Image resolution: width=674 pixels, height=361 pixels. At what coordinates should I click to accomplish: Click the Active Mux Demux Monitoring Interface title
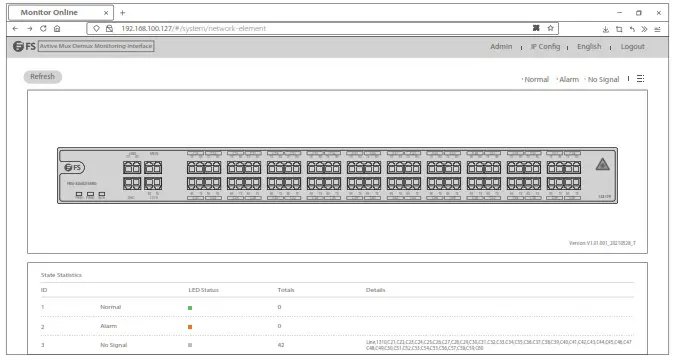pos(96,46)
